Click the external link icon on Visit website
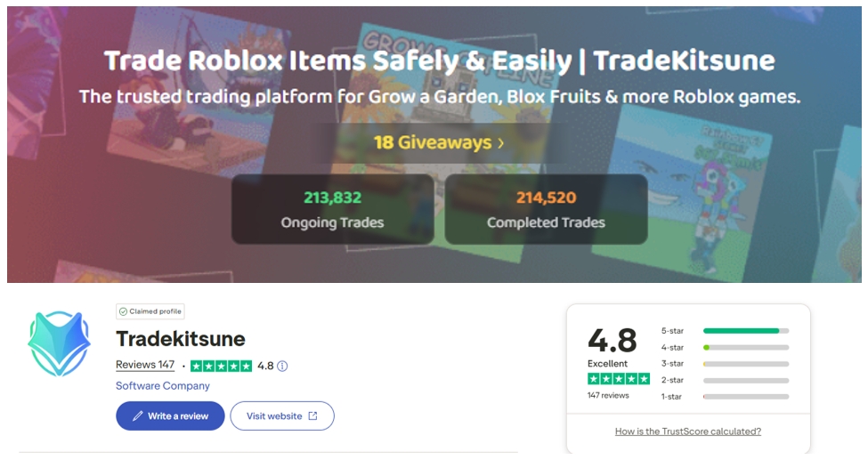Screen dimensions: 868x460 pyautogui.click(x=312, y=416)
